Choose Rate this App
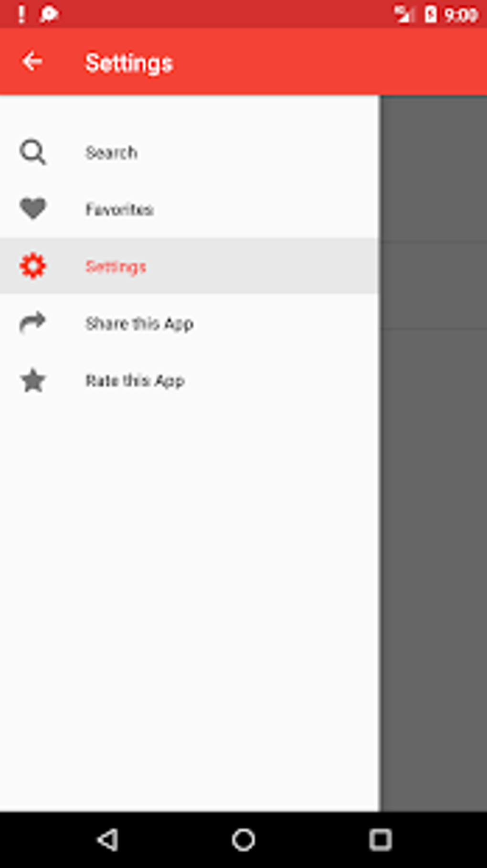 coord(190,381)
